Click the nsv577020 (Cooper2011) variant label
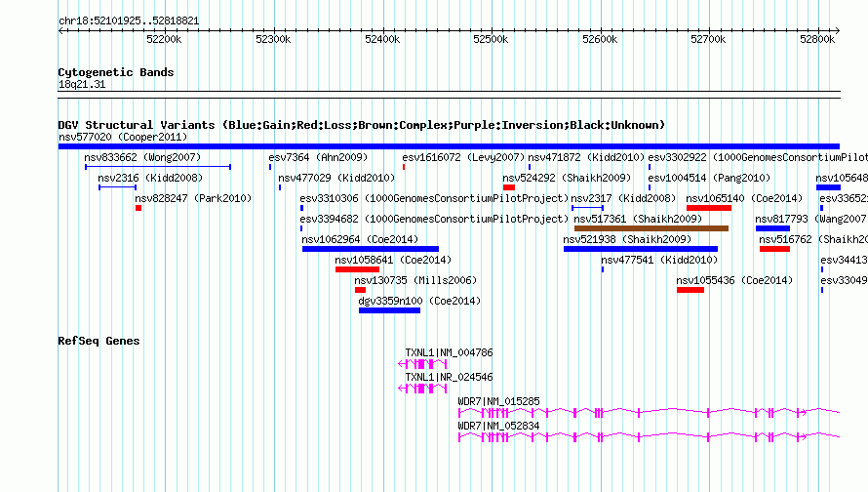The image size is (868, 492). coord(123,137)
